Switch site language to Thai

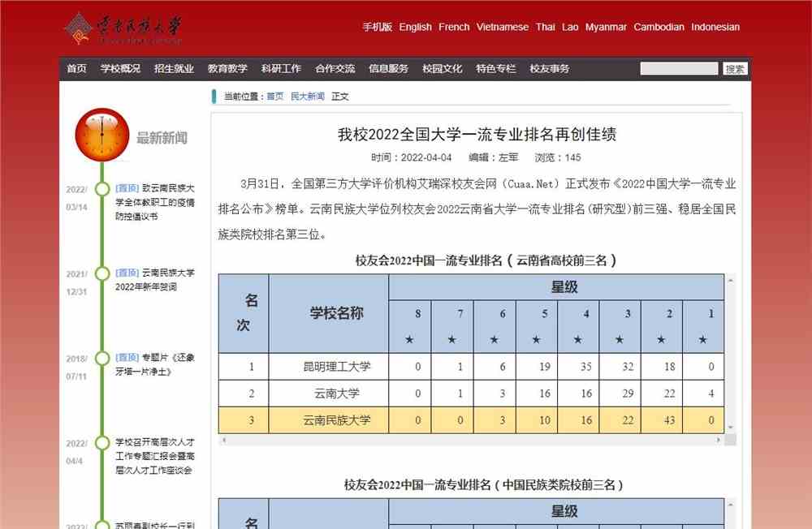tap(546, 27)
